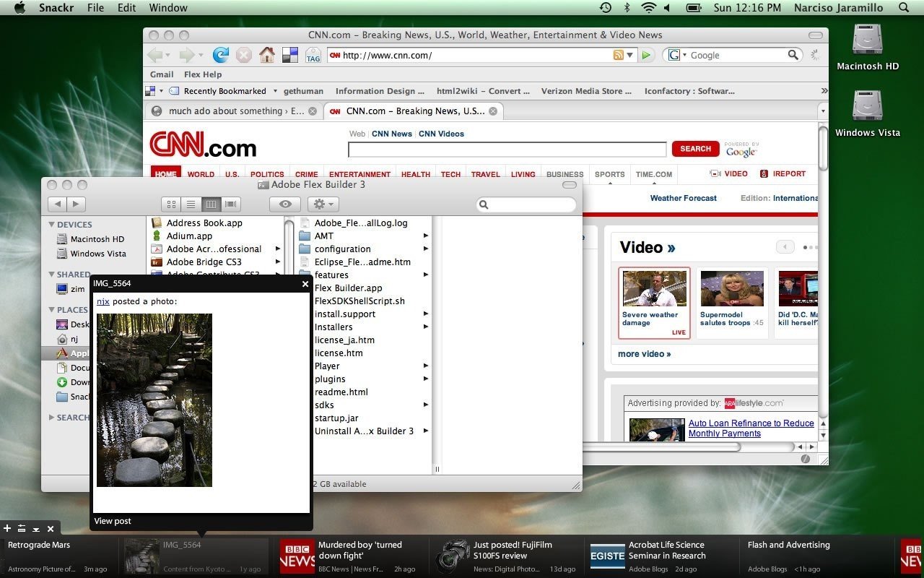The width and height of the screenshot is (924, 578).
Task: Open the Finder action gear menu
Action: click(323, 204)
